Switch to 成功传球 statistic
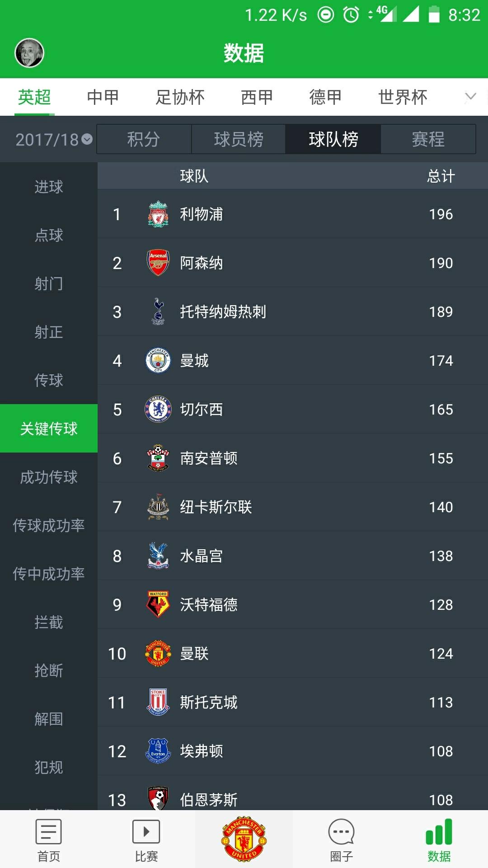Screen dimensions: 488x868 [49, 477]
